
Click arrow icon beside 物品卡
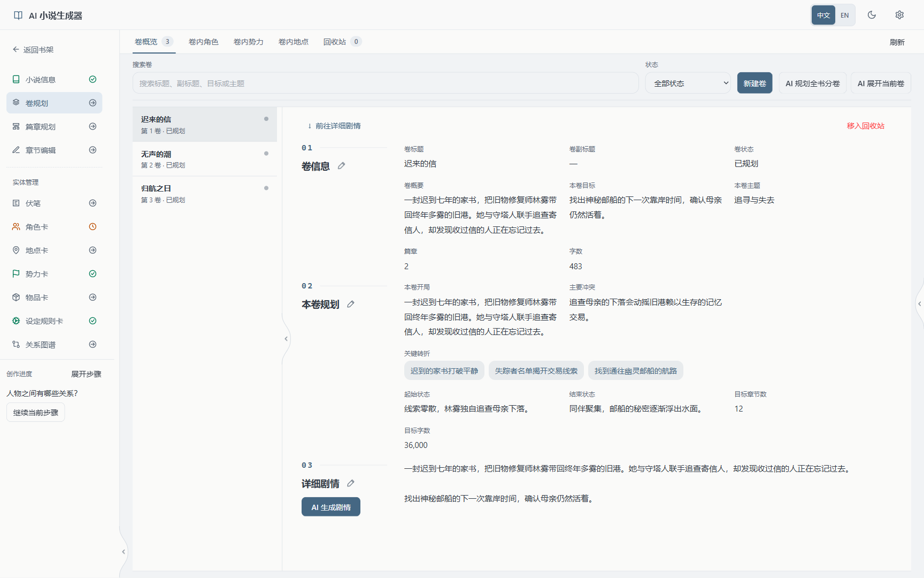[x=93, y=298]
